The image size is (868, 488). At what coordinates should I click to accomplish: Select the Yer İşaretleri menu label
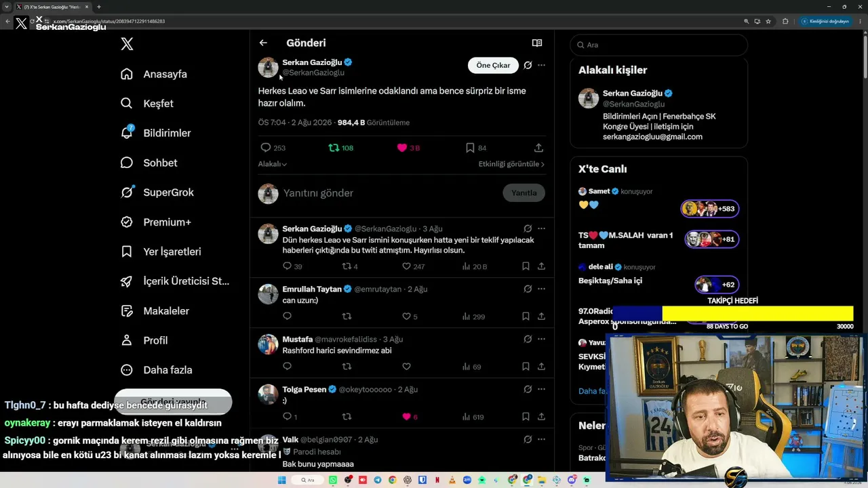[172, 251]
